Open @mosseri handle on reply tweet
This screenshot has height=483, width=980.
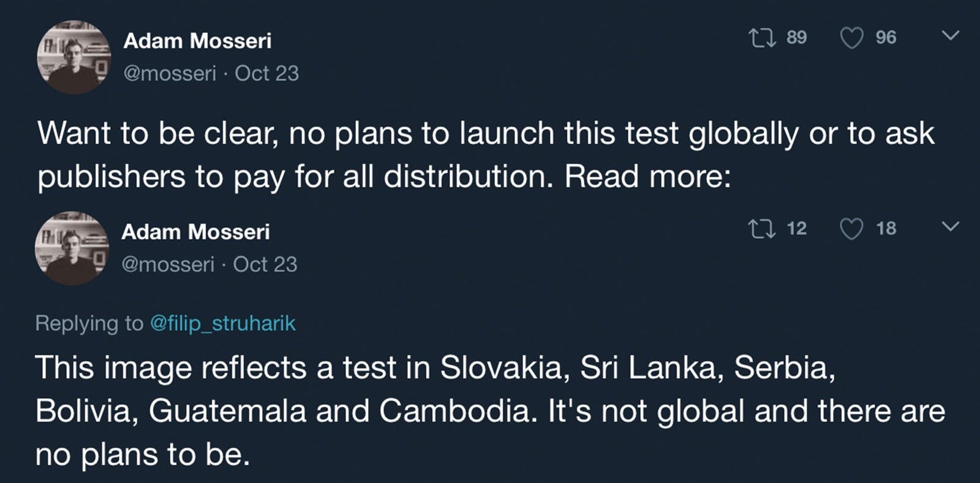168,264
